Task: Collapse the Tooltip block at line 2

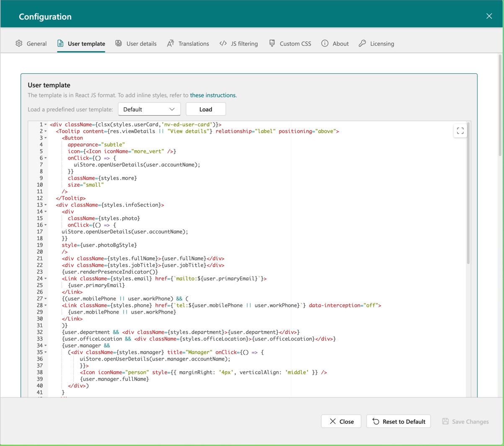Action: pos(46,131)
